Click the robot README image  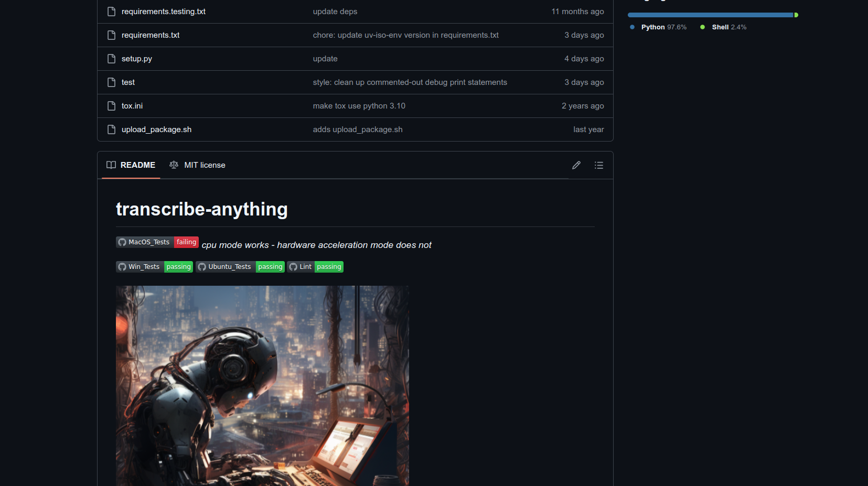tap(262, 385)
